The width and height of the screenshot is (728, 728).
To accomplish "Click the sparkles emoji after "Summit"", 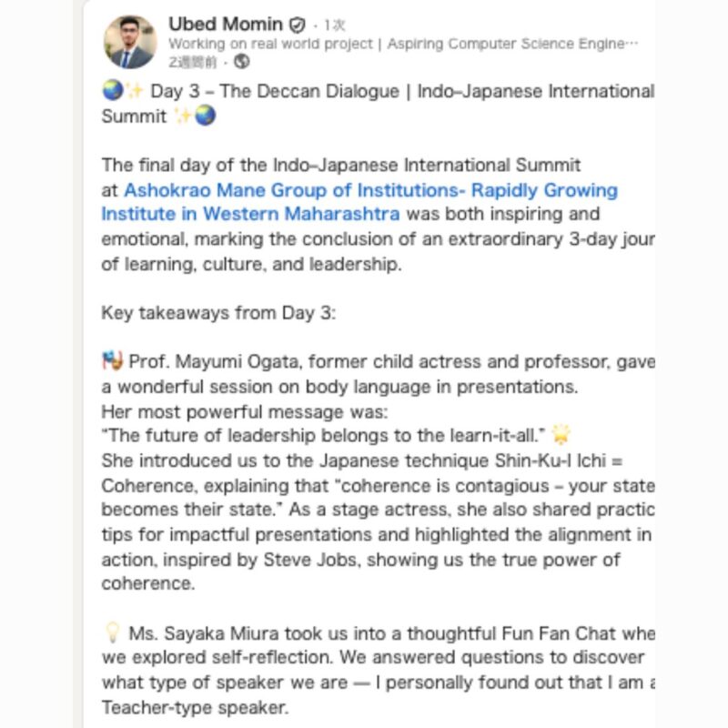I will 183,116.
